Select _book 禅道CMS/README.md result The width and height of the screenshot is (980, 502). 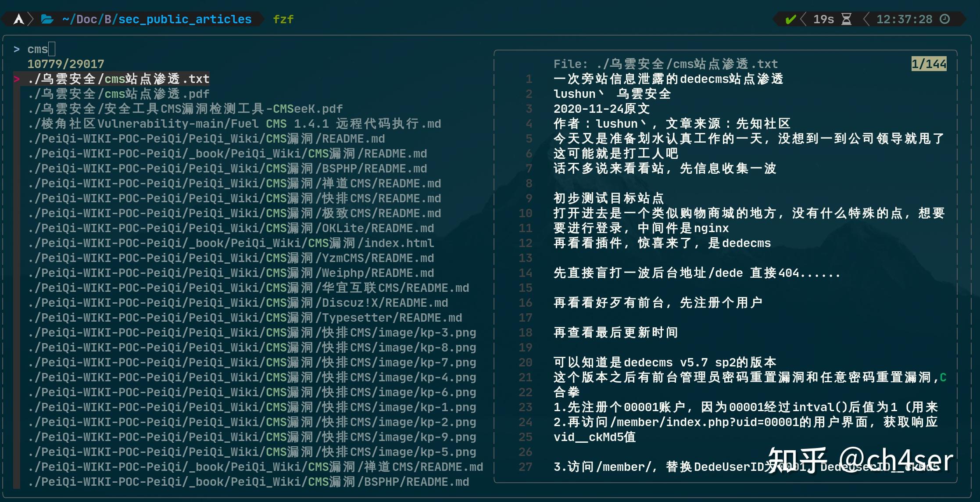coord(255,467)
